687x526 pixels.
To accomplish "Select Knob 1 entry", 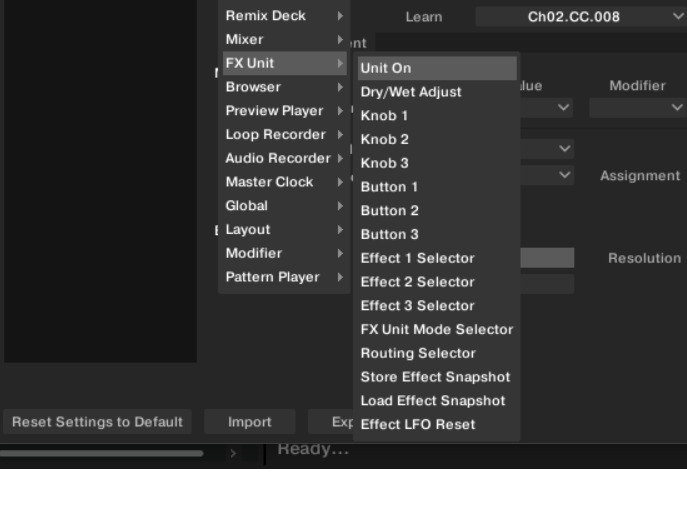I will [437, 116].
